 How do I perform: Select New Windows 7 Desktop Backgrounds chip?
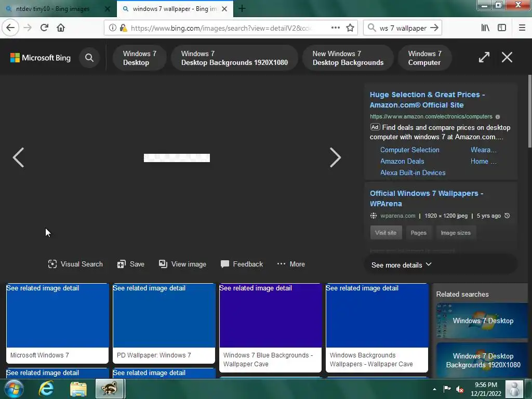coord(348,58)
